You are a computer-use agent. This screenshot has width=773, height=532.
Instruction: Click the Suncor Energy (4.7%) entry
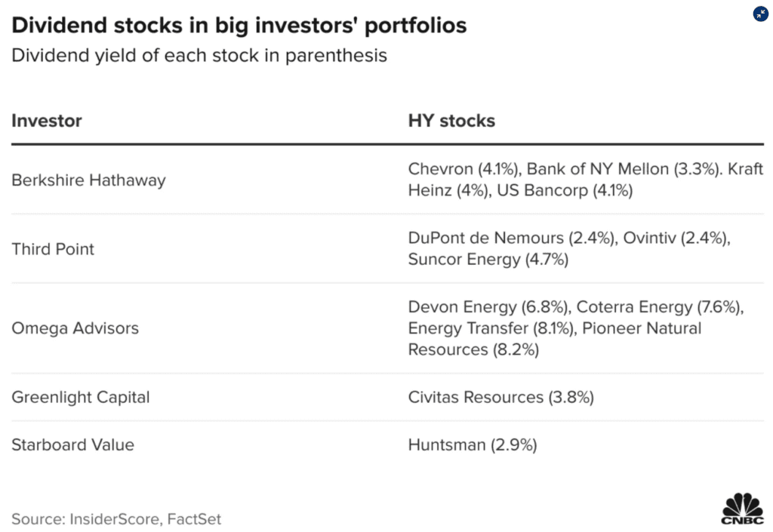[488, 260]
